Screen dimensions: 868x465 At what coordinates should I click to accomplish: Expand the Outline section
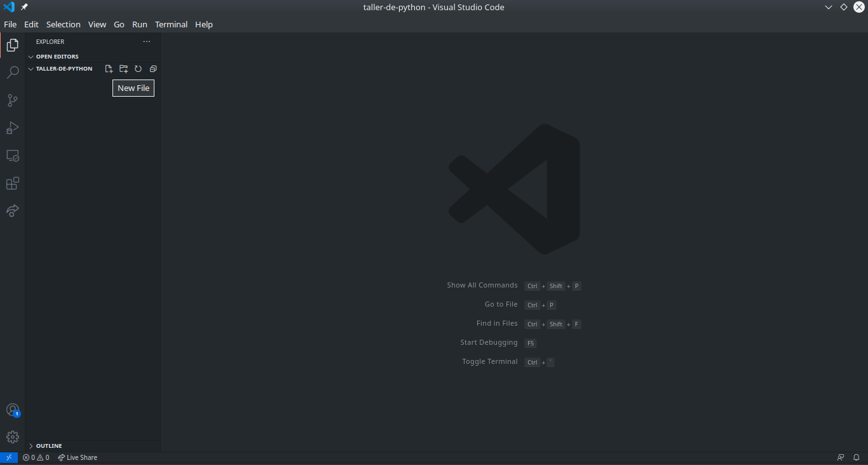[x=48, y=446]
